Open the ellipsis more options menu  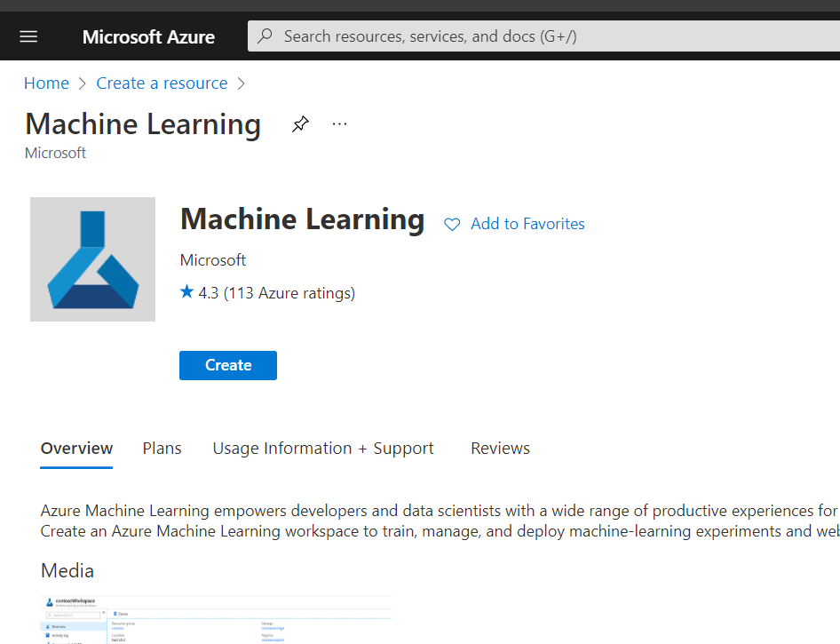pyautogui.click(x=340, y=124)
